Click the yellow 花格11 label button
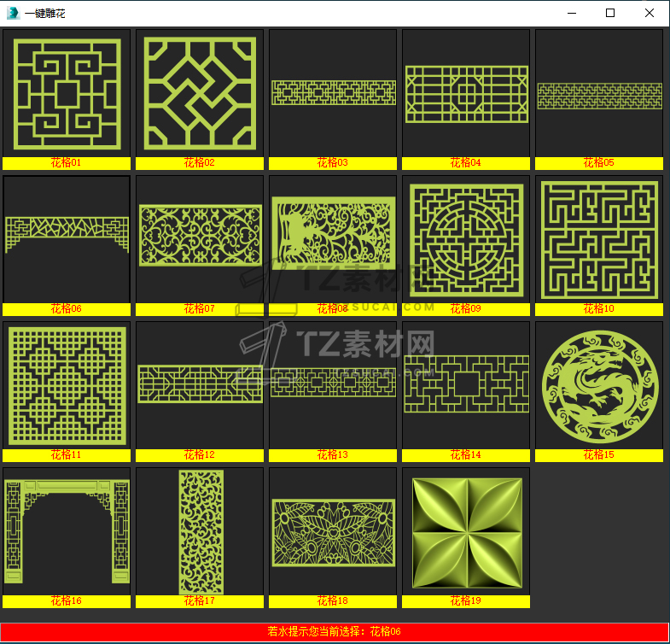This screenshot has width=670, height=644. point(67,455)
